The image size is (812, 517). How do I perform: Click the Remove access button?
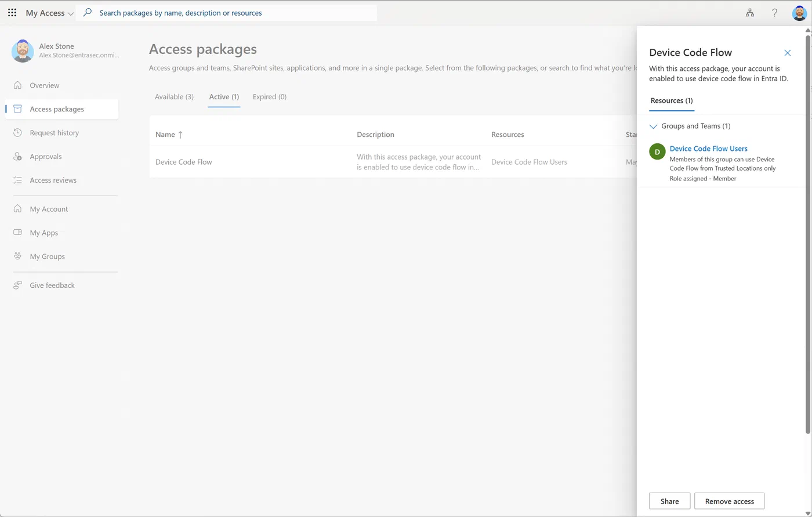point(729,501)
